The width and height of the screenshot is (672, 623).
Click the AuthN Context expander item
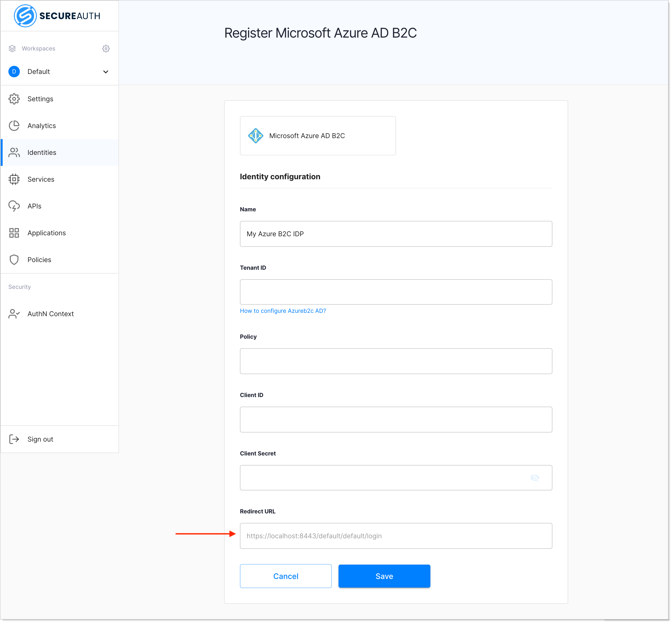coord(50,313)
